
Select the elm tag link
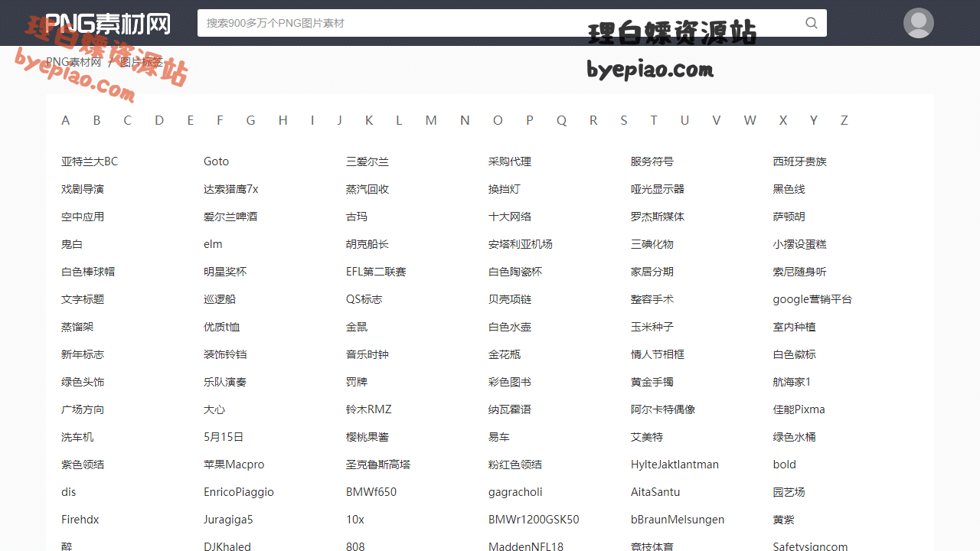213,244
